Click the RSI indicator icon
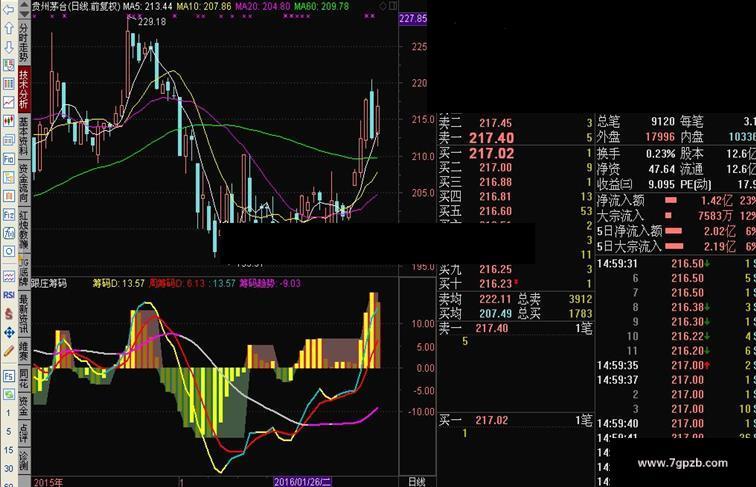Image resolution: width=756 pixels, height=487 pixels. point(9,295)
